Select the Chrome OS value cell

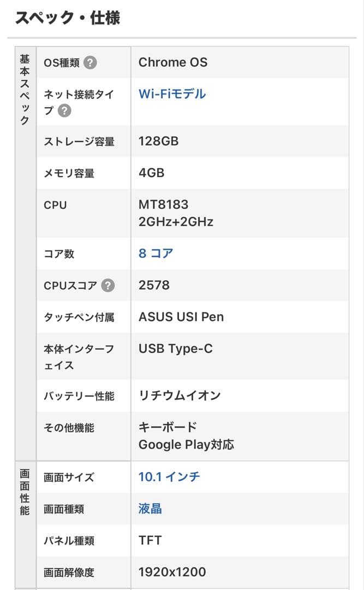[173, 62]
